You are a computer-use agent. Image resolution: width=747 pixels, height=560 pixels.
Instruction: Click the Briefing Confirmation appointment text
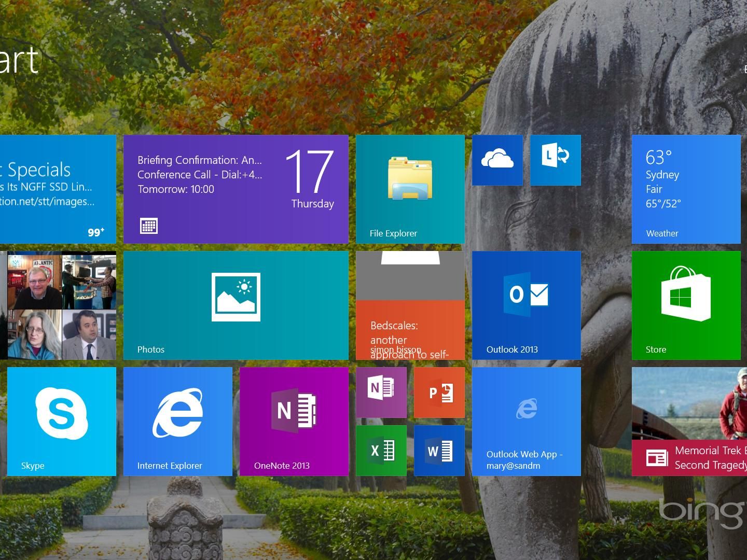[200, 160]
